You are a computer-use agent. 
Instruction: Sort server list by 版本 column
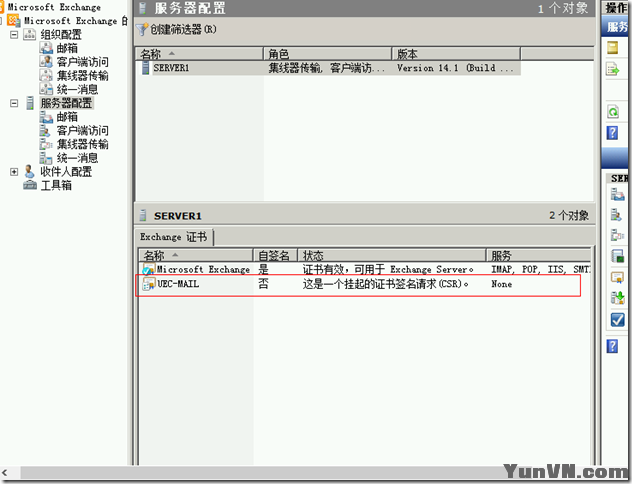(456, 54)
